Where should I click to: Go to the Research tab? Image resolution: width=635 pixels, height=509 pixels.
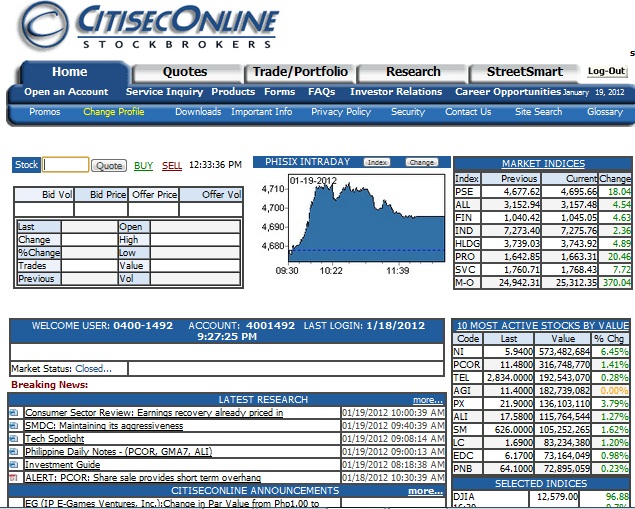[x=413, y=72]
